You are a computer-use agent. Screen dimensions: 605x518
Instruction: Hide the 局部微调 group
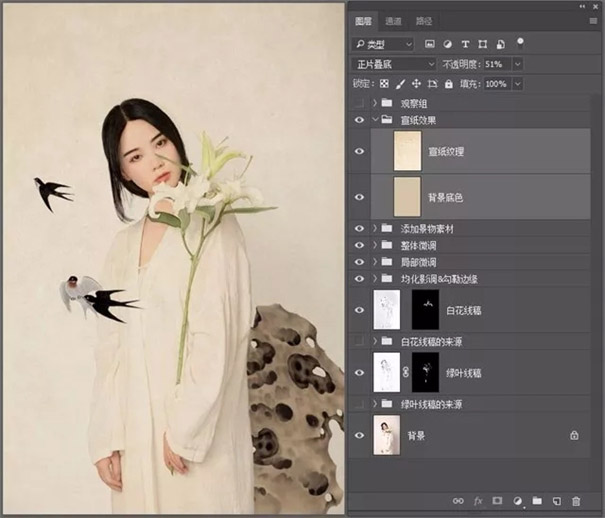[359, 262]
